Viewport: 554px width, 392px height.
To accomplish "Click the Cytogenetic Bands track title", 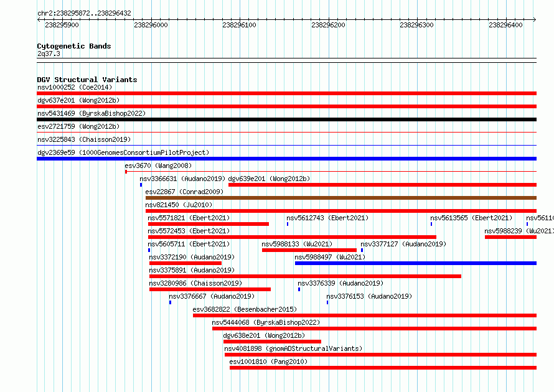I will click(x=74, y=46).
